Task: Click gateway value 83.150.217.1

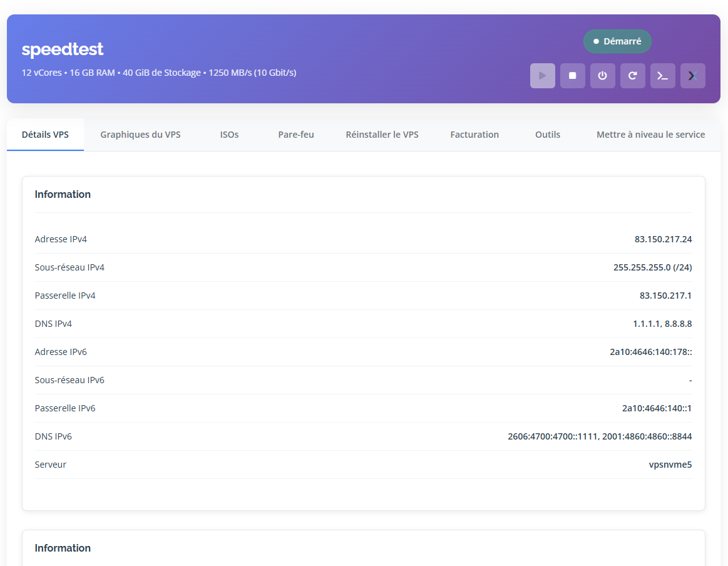Action: point(665,296)
